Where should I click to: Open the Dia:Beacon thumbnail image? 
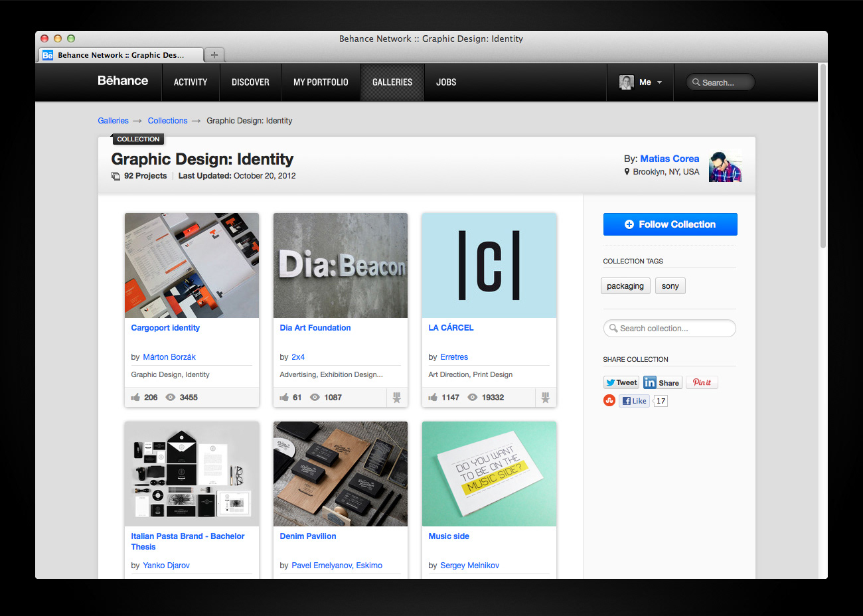pos(341,266)
